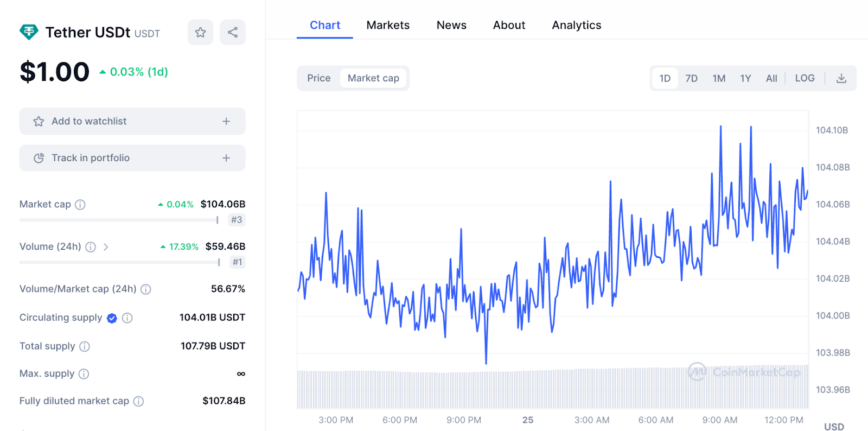Viewport: 868px width, 431px height.
Task: Click the #1 volume rank badge
Action: [x=237, y=262]
